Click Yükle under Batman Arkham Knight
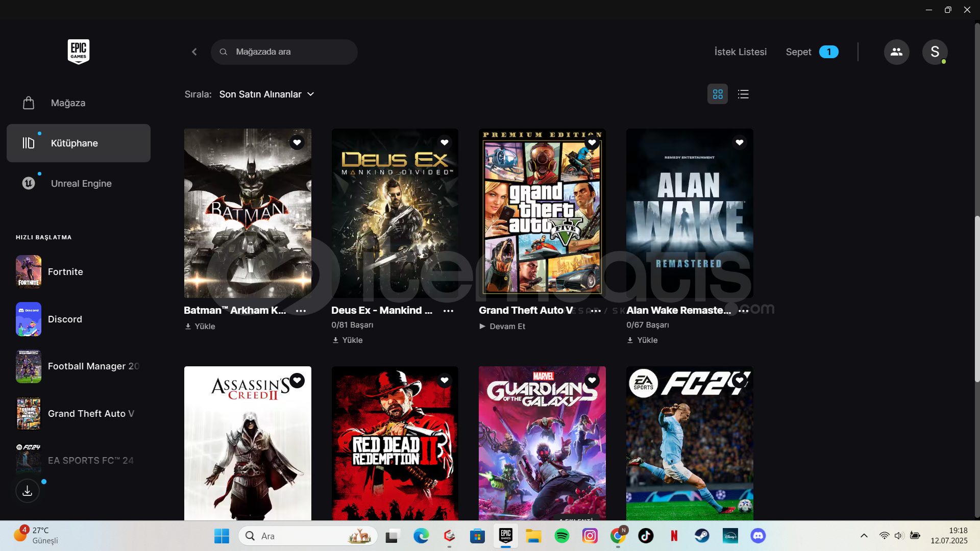The image size is (980, 551). point(200,327)
